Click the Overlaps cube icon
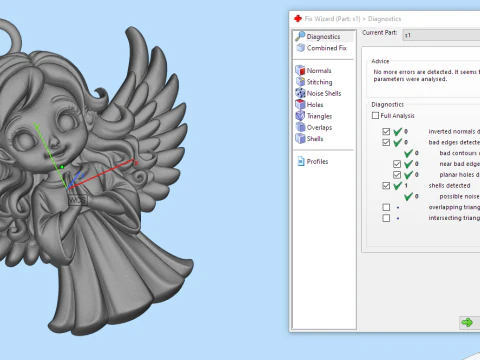 (x=300, y=127)
